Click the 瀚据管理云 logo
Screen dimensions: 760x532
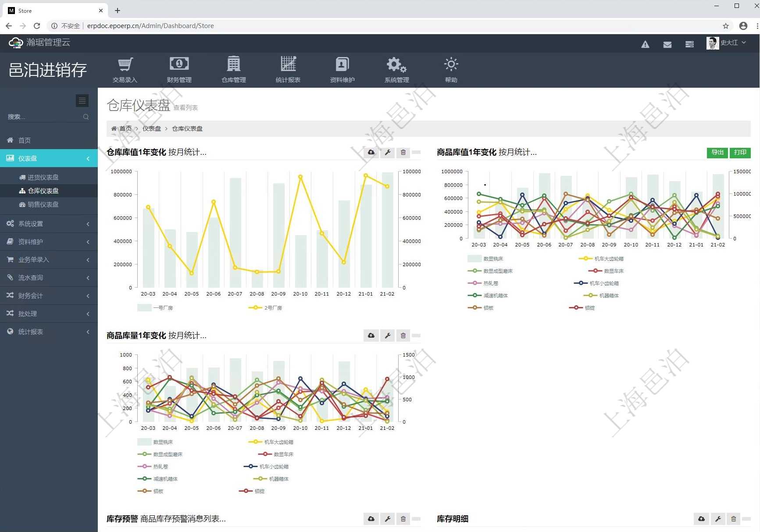(39, 43)
